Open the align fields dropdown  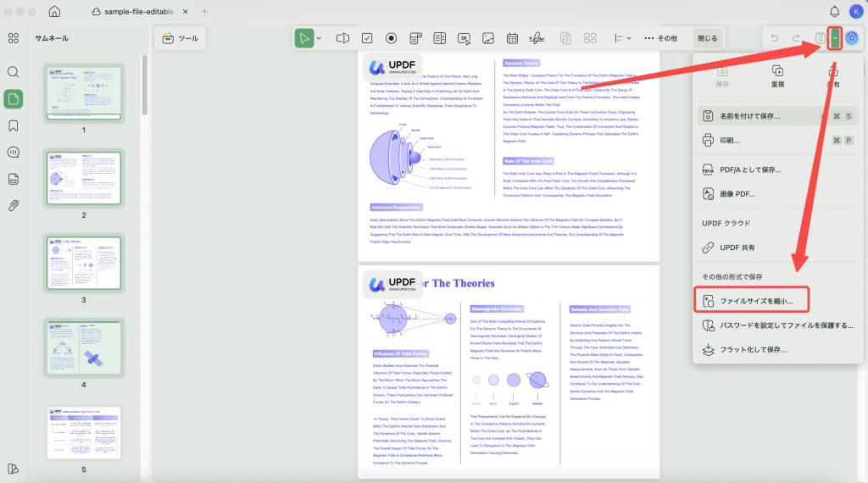622,38
